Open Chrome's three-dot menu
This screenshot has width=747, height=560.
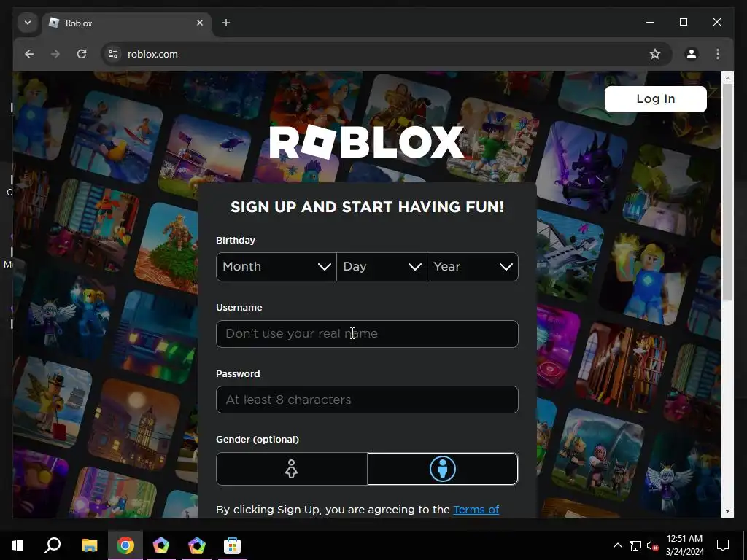[718, 54]
